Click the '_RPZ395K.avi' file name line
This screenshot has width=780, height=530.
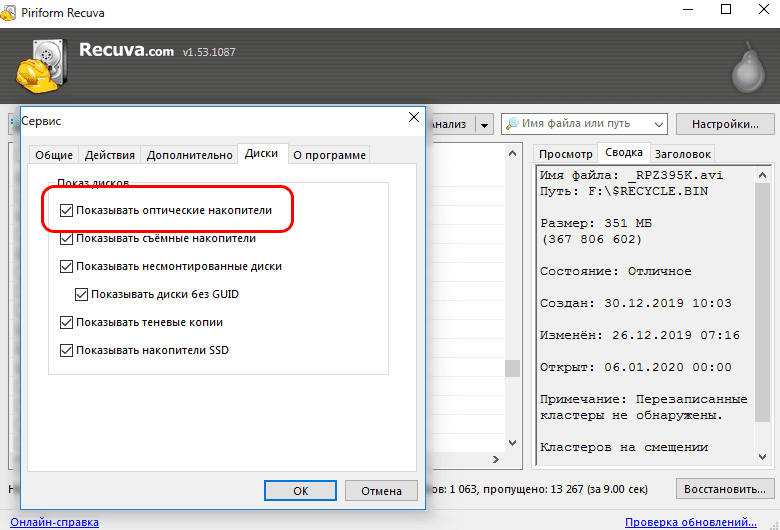631,176
